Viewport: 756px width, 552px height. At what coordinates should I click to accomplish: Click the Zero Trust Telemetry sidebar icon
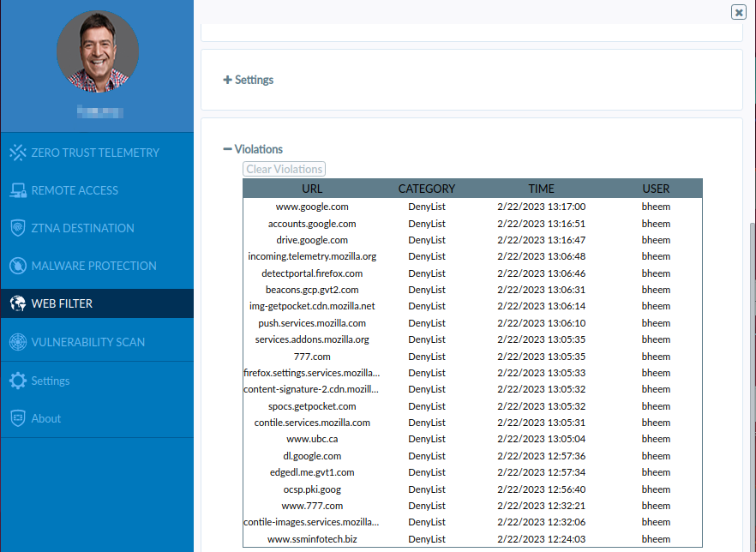click(18, 153)
